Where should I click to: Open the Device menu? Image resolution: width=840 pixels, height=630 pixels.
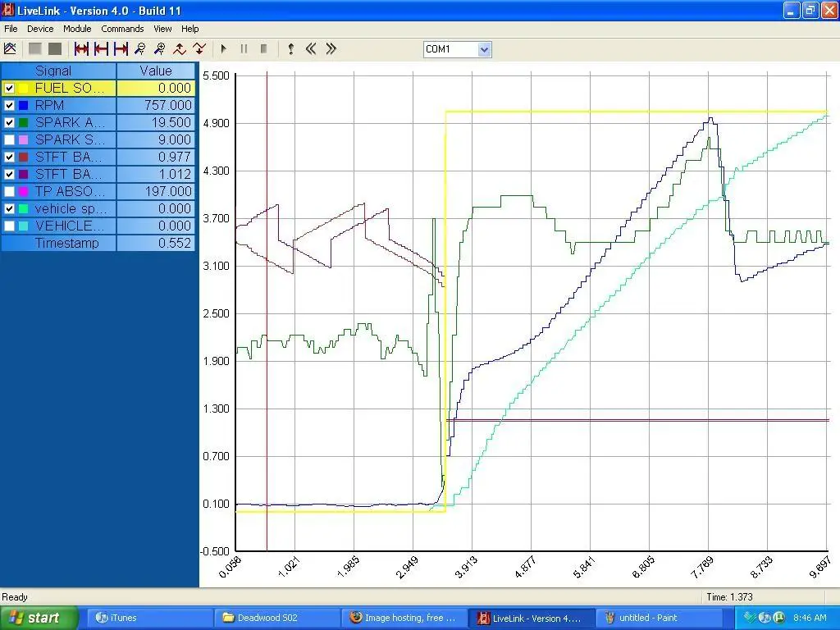point(40,29)
